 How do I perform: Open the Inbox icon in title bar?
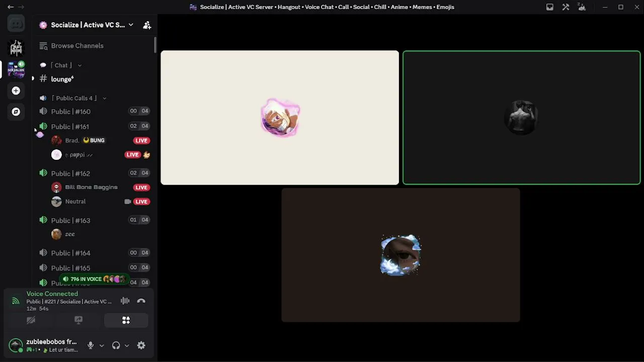click(x=550, y=7)
